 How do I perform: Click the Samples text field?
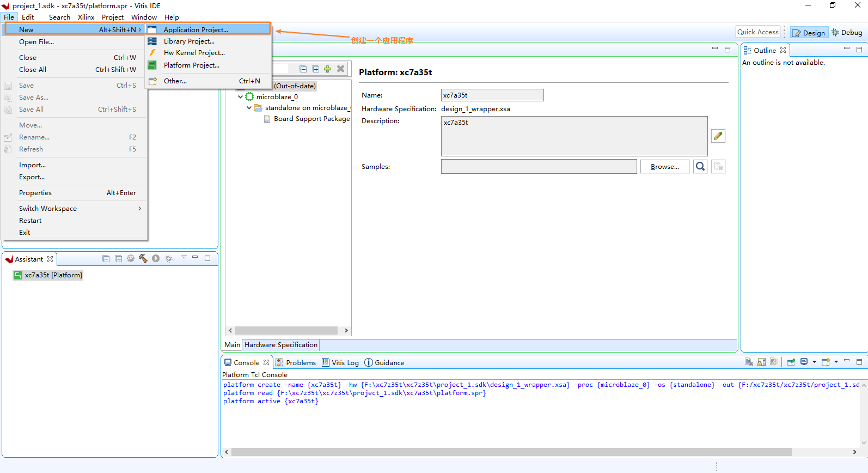pos(539,167)
